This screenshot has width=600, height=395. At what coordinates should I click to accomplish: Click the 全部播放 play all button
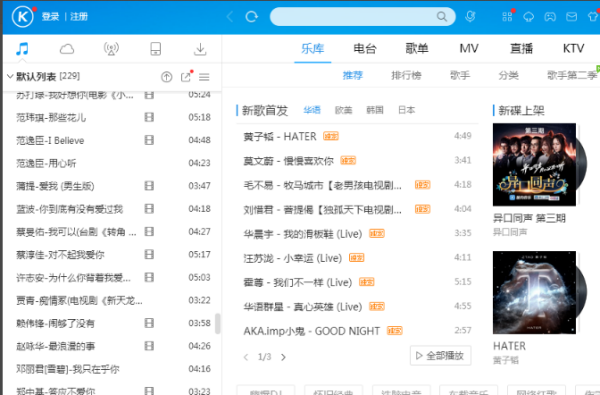[x=440, y=356]
